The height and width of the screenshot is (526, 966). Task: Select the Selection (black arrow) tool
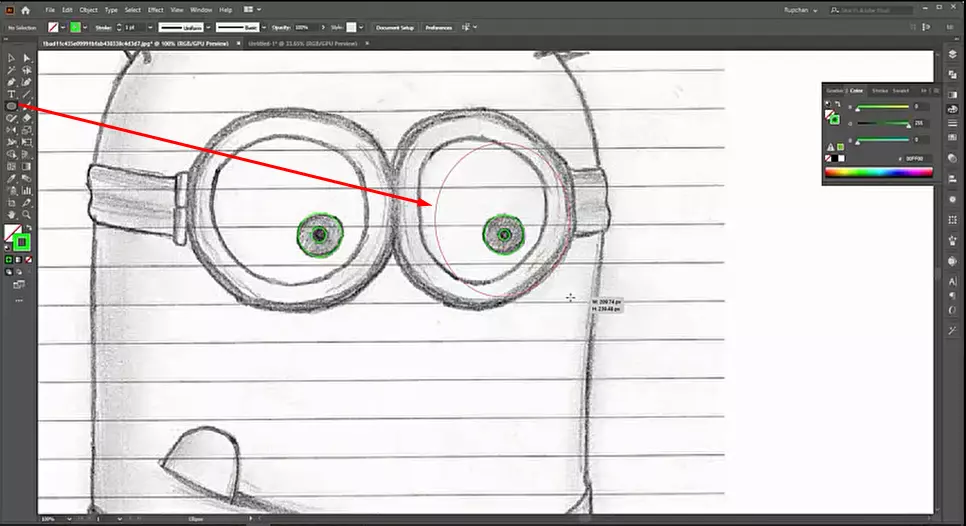pos(11,58)
